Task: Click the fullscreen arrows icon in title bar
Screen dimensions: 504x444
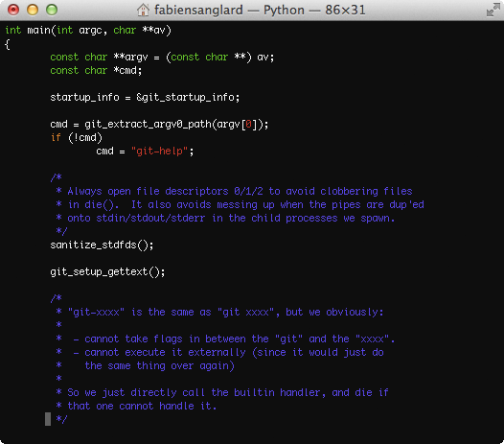Action: (493, 10)
